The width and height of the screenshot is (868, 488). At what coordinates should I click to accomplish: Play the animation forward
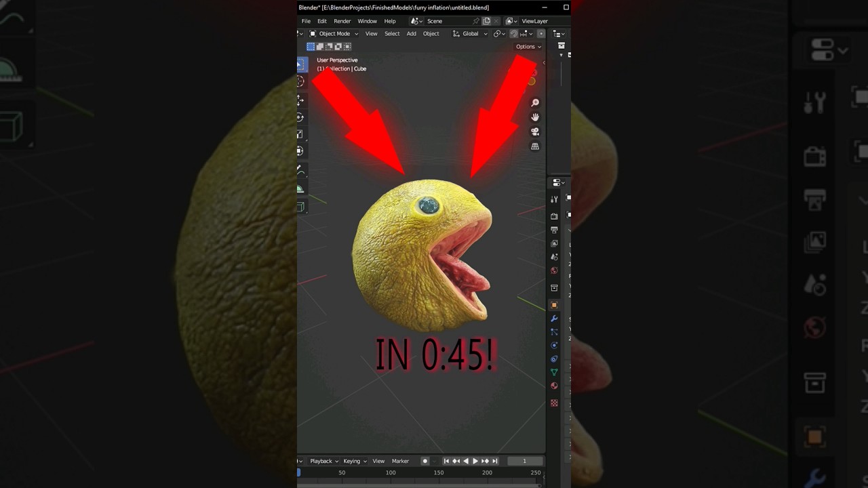(x=475, y=461)
